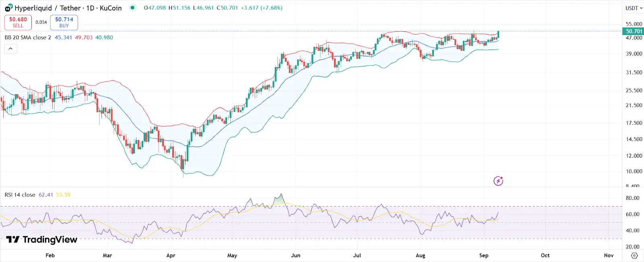This screenshot has width=644, height=262.
Task: Click the 21.500 price scale label
Action: click(x=634, y=105)
